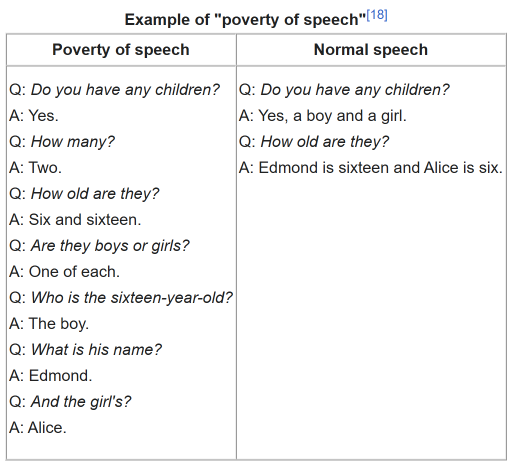The width and height of the screenshot is (511, 466).
Task: Click the question 'How many?'
Action: (x=73, y=142)
